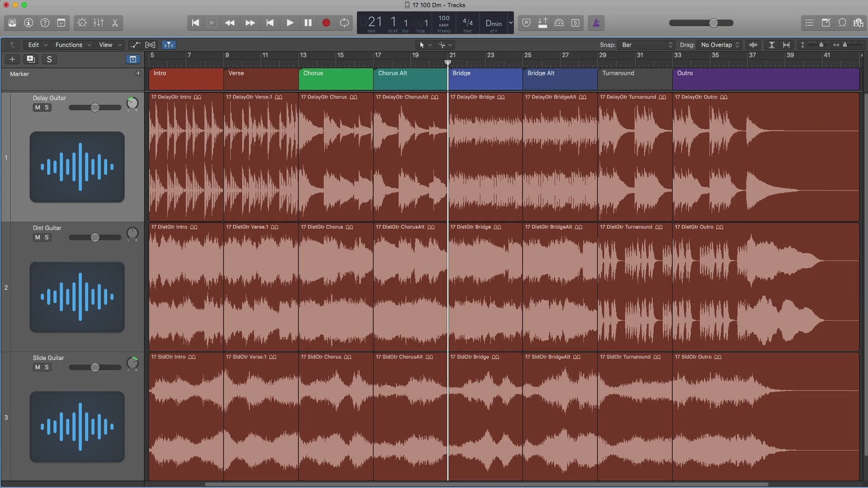
Task: Click the Record button
Action: click(x=326, y=23)
